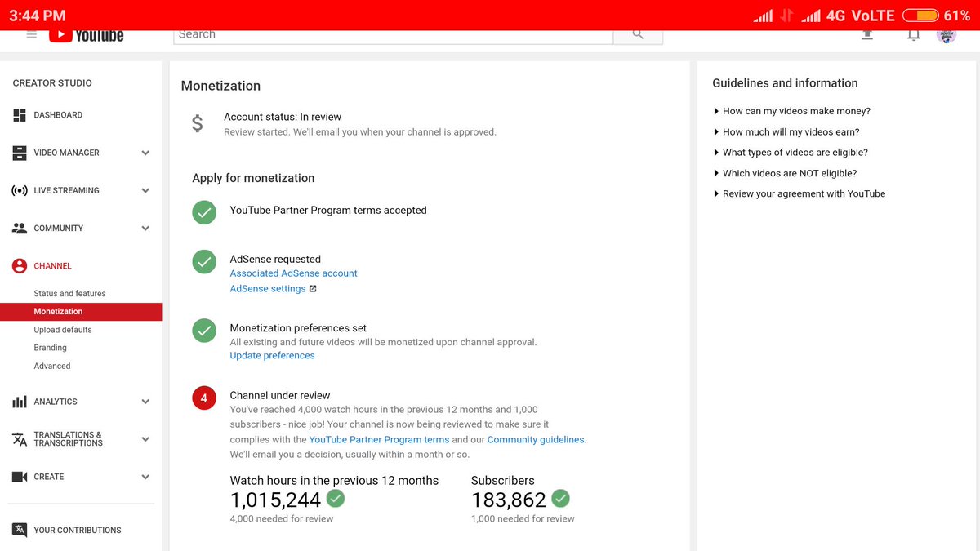This screenshot has width=980, height=551.
Task: Click the '4,000 needed for review' note
Action: point(282,519)
